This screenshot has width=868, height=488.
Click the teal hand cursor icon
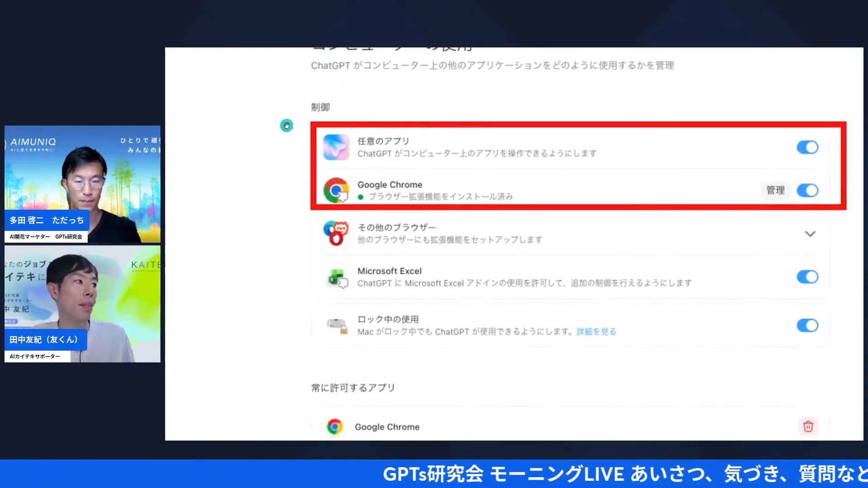[287, 125]
